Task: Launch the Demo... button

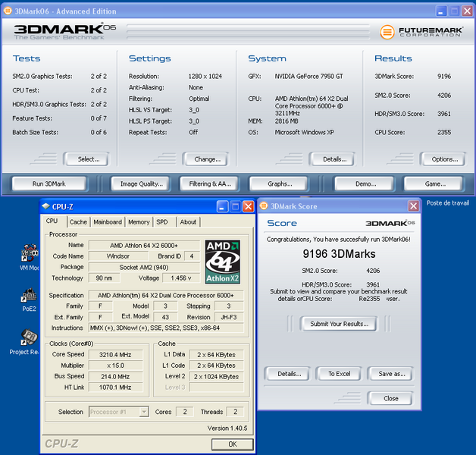Action: pos(365,184)
